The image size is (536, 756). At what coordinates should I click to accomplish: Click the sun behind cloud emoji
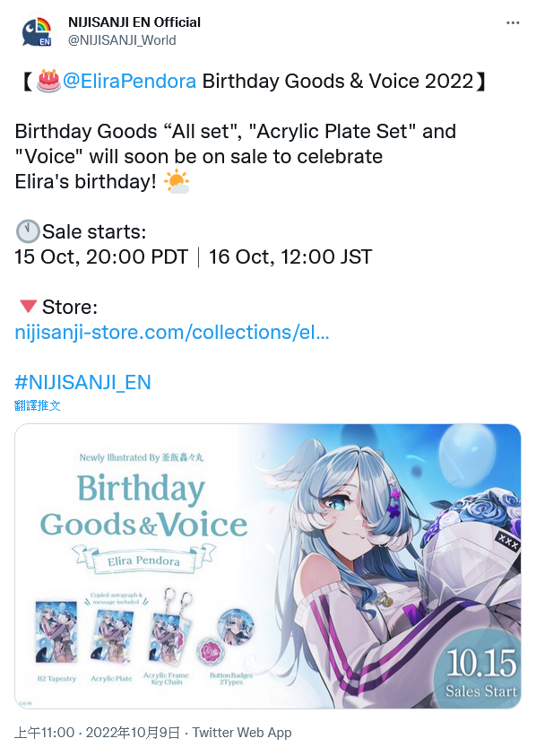177,182
